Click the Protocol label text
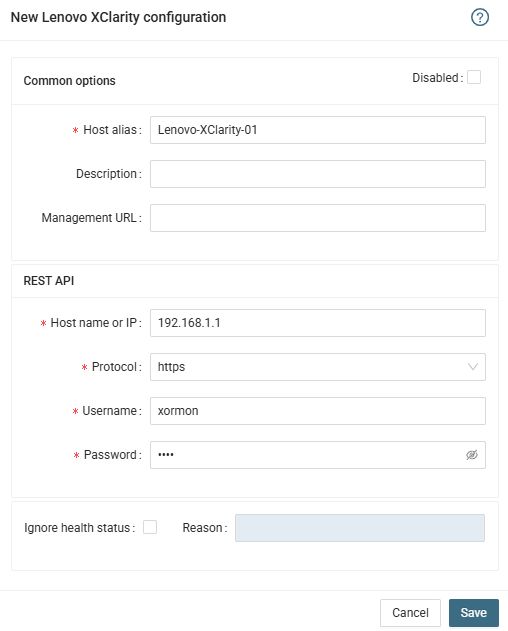Screen dimensions: 508x631 (x=116, y=367)
